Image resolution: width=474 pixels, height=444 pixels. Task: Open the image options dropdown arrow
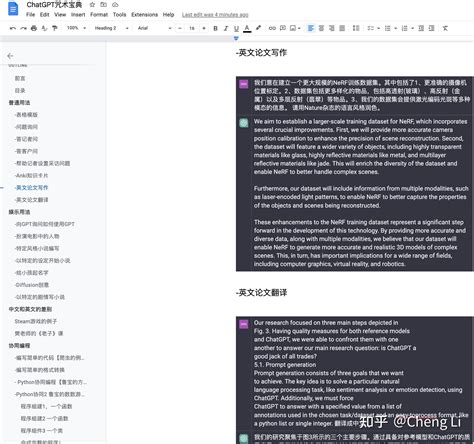(x=299, y=28)
